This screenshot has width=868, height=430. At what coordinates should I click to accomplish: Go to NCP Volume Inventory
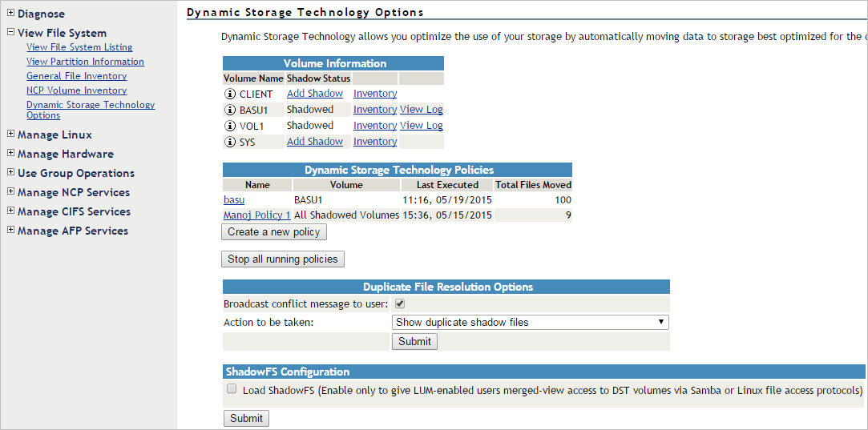76,90
